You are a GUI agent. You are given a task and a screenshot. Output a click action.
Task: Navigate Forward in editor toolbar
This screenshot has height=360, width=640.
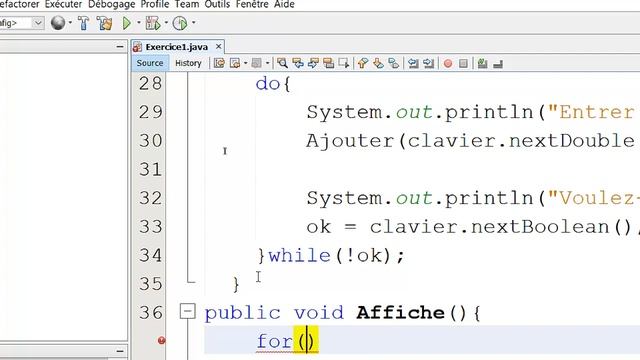point(256,63)
